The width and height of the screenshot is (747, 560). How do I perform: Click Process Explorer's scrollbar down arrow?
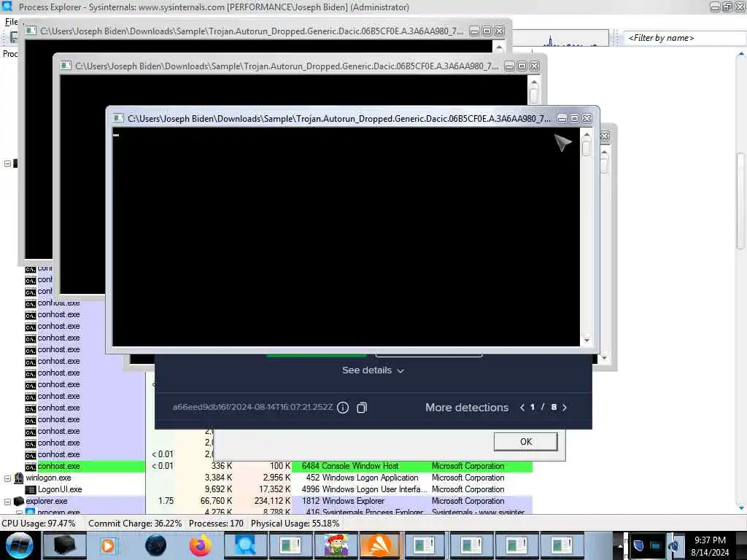tap(741, 508)
